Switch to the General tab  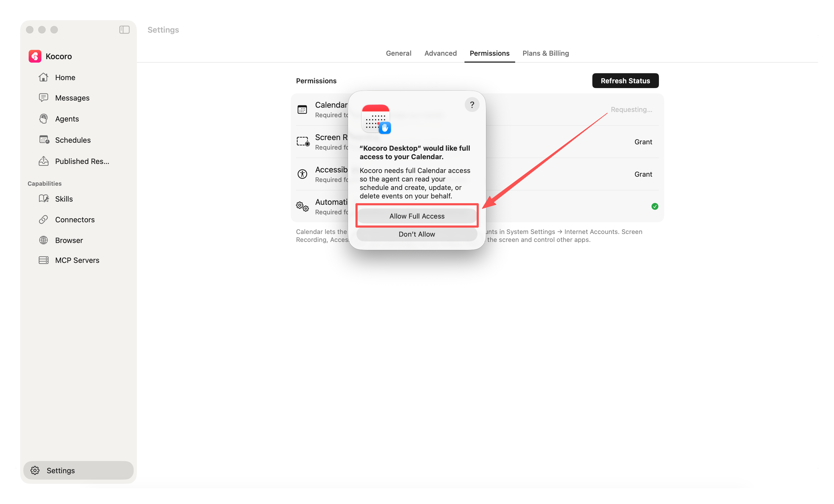398,53
